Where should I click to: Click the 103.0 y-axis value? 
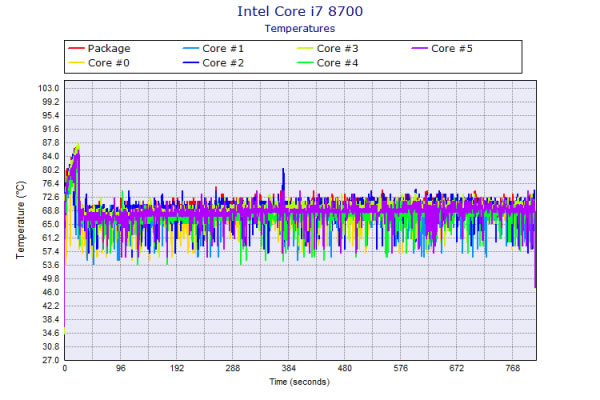click(x=49, y=88)
